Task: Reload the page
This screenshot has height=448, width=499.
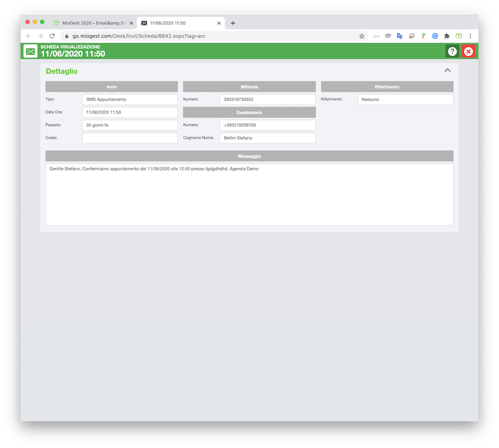Action: [52, 36]
